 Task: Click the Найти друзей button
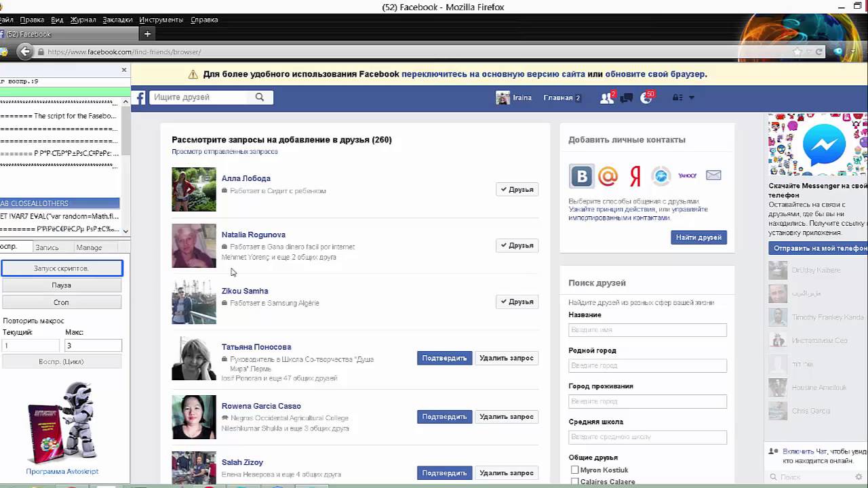(x=698, y=237)
